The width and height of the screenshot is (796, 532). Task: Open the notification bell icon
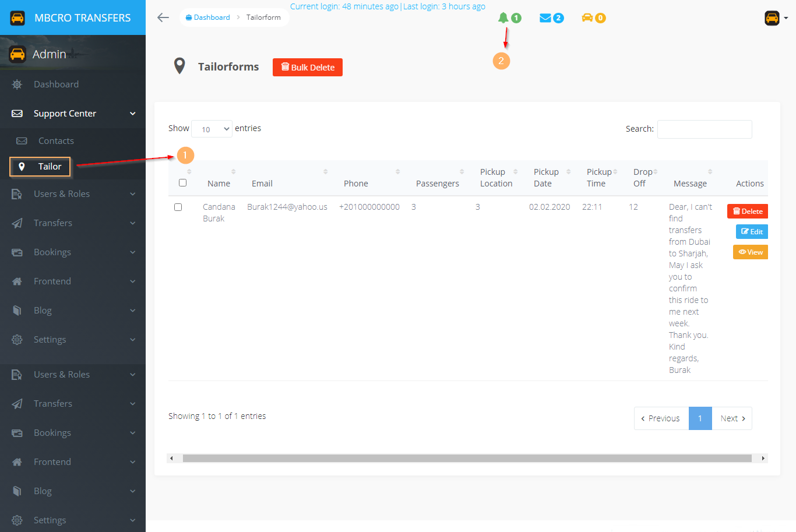(503, 18)
